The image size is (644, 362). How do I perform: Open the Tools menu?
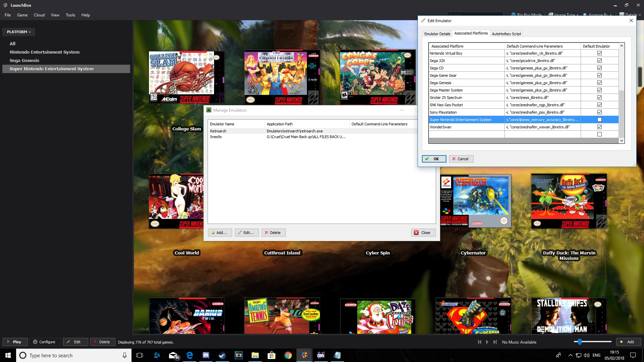pos(70,15)
